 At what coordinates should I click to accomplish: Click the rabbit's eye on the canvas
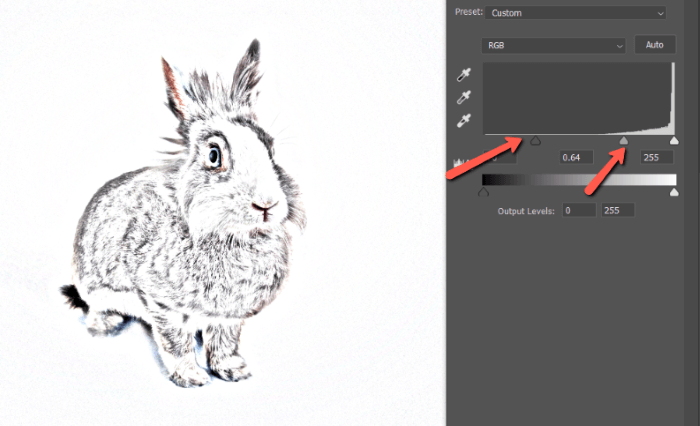[214, 155]
